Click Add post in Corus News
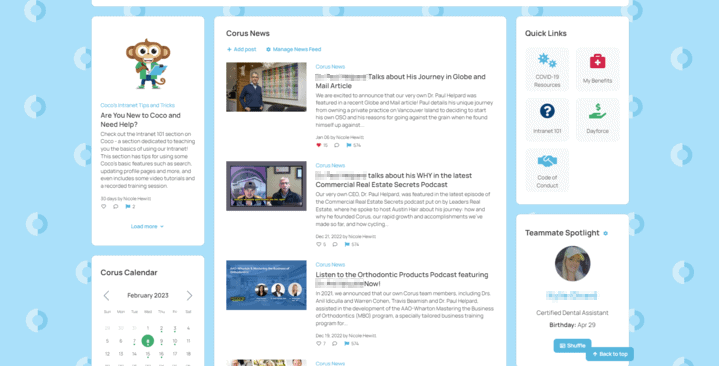Viewport: 719px width, 366px height. coord(242,49)
